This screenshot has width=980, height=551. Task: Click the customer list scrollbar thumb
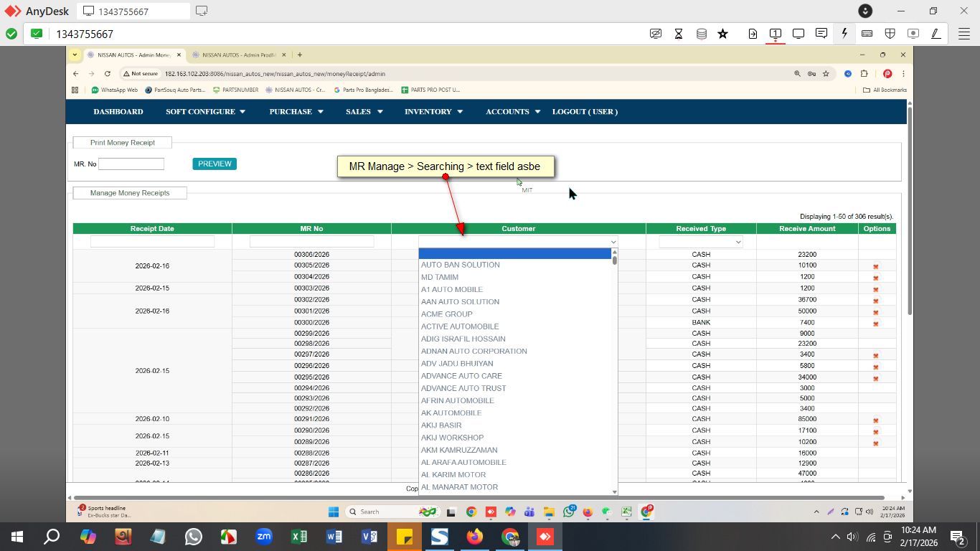[614, 260]
